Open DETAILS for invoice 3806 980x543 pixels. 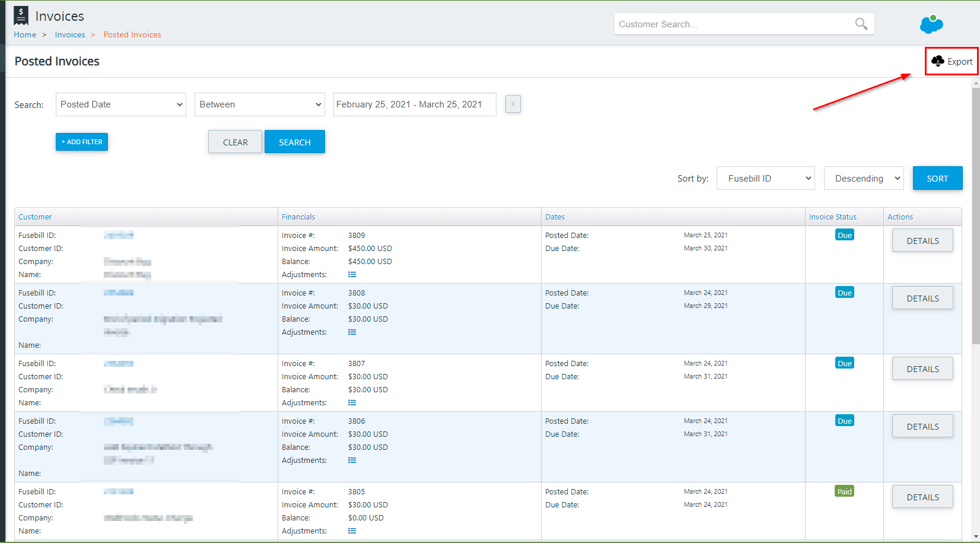pyautogui.click(x=922, y=426)
